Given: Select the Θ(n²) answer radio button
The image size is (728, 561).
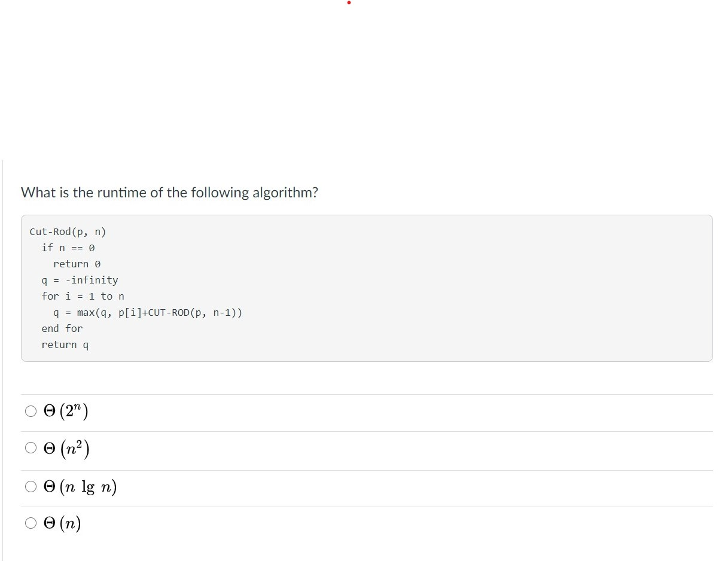Looking at the screenshot, I should point(31,447).
